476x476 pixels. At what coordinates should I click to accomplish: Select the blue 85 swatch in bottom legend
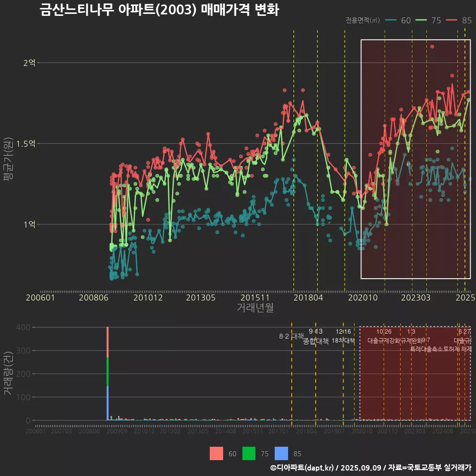[281, 454]
